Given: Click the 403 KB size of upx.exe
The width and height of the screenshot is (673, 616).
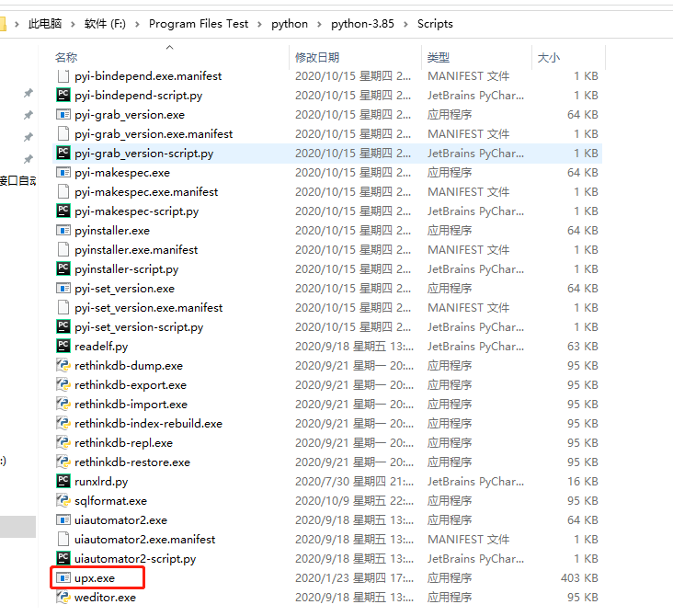Looking at the screenshot, I should tap(579, 577).
